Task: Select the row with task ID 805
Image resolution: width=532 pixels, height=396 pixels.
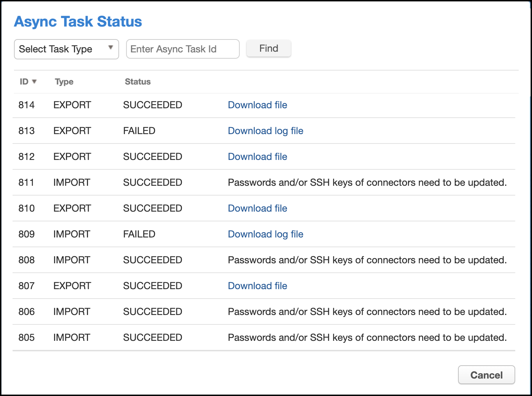Action: tap(27, 338)
